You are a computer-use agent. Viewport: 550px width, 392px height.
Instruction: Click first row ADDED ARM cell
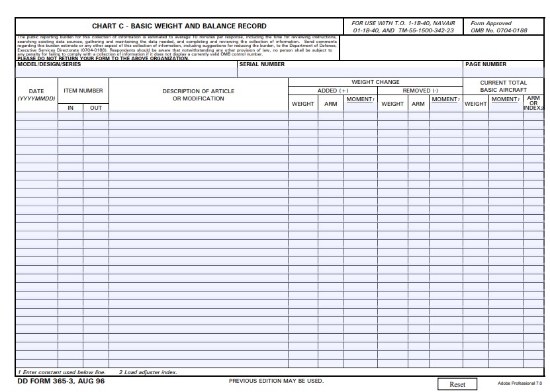(331, 116)
